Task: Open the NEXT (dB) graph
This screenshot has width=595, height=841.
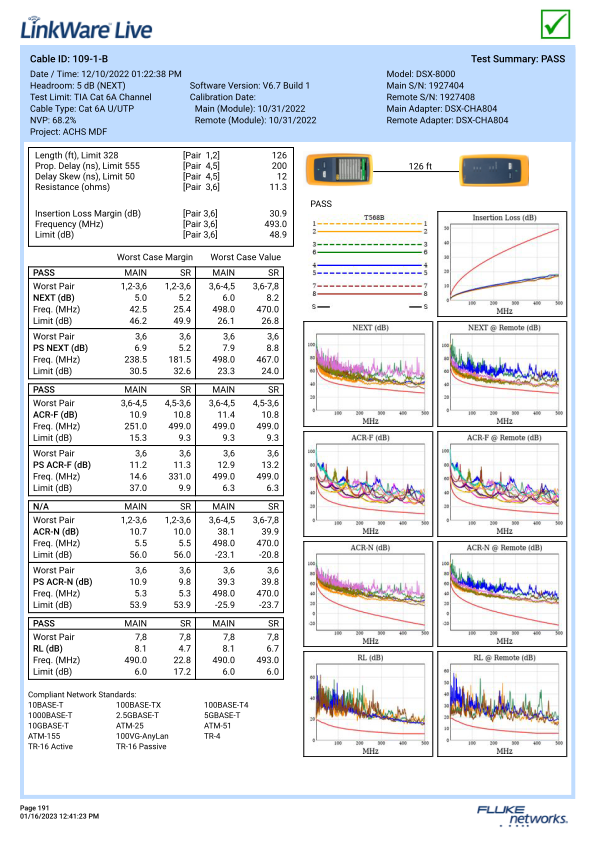Action: point(368,374)
